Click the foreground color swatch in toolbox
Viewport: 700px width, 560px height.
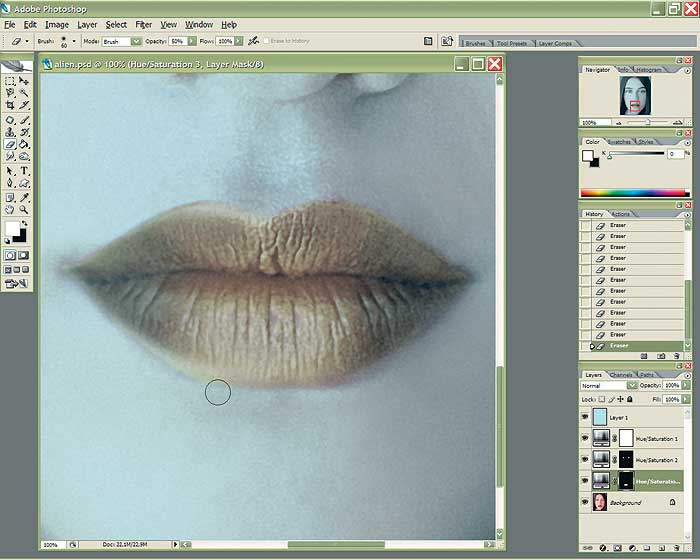[12, 229]
